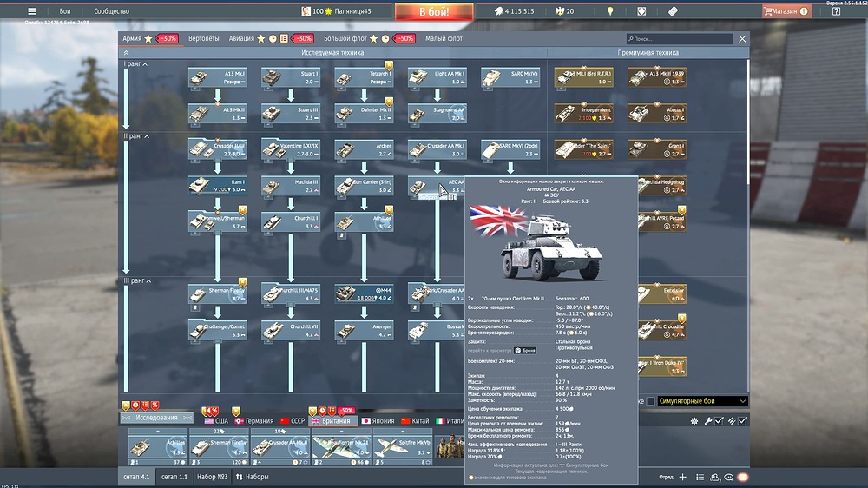
Task: Expand the Valentine I/XI/IX vehicle group
Action: click(x=291, y=149)
